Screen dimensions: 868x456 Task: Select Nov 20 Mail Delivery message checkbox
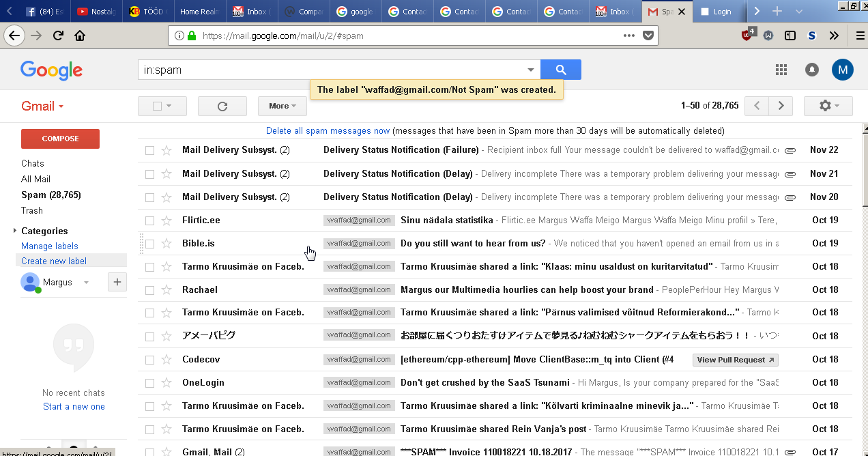tap(149, 197)
